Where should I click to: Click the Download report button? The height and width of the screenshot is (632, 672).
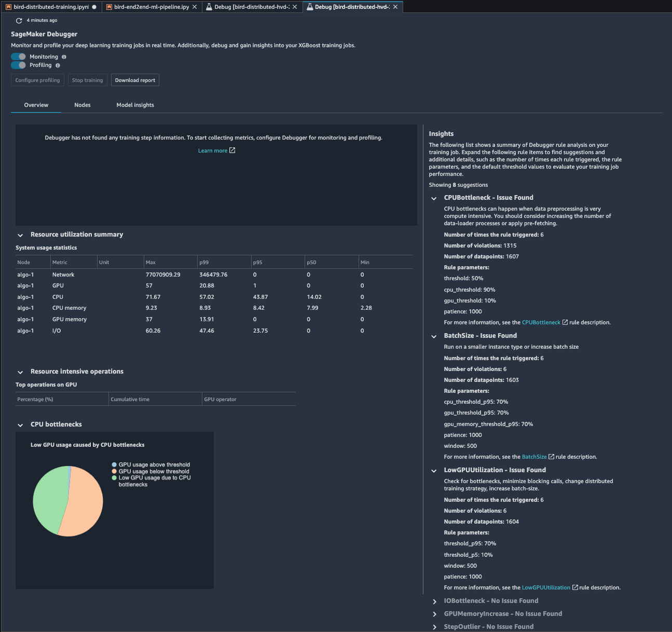click(x=135, y=80)
